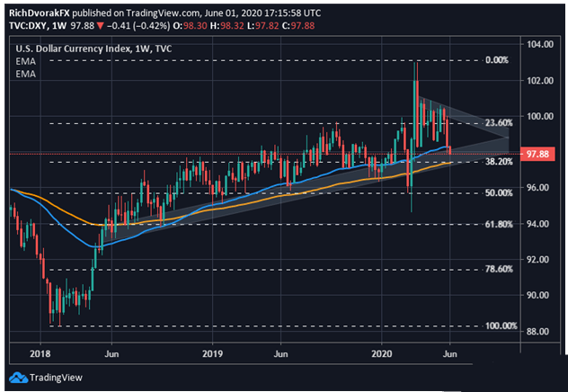This screenshot has width=568, height=392.
Task: Click the 2020 marker on time axis
Action: 381,353
